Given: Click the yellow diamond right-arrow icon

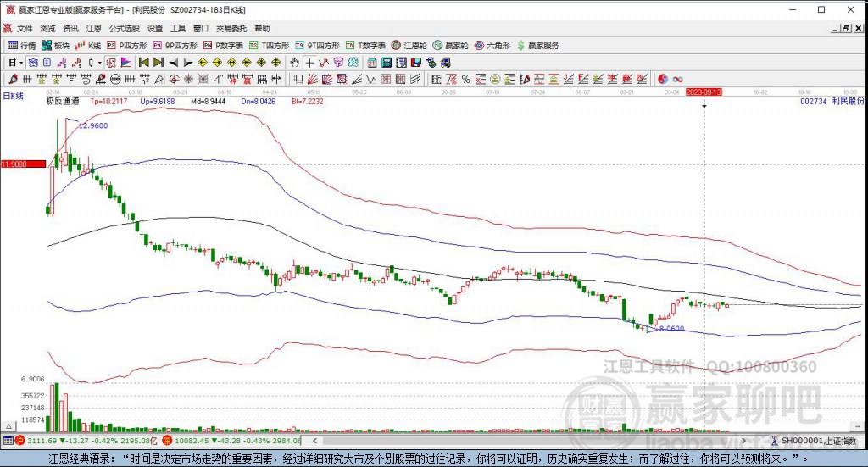Looking at the screenshot, I should 217,63.
